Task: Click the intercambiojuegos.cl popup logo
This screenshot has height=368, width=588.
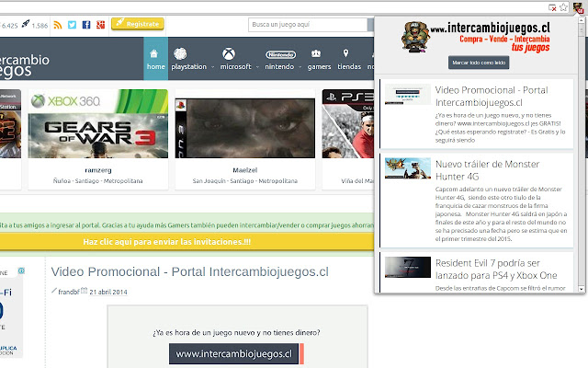Action: click(x=476, y=37)
